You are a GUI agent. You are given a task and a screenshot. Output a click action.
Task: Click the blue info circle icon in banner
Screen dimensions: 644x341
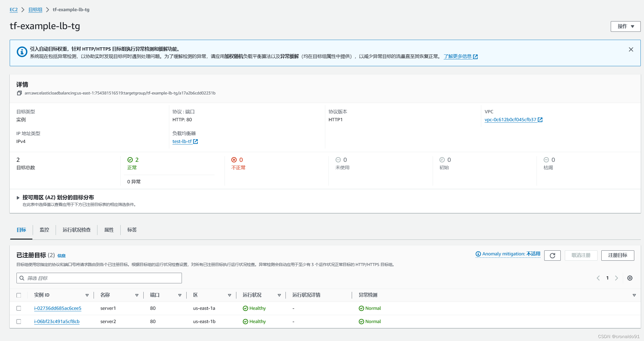(22, 52)
